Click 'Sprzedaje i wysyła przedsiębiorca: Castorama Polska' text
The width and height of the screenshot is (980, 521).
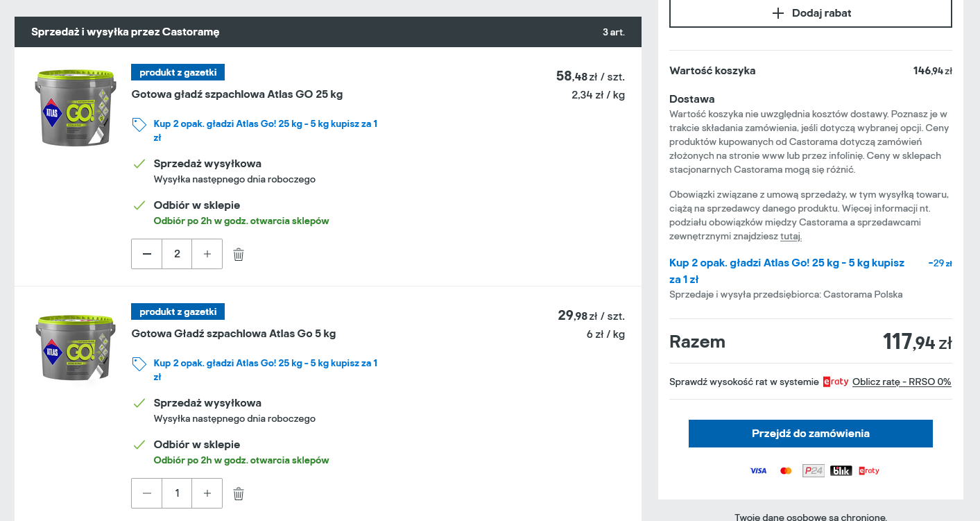[786, 294]
